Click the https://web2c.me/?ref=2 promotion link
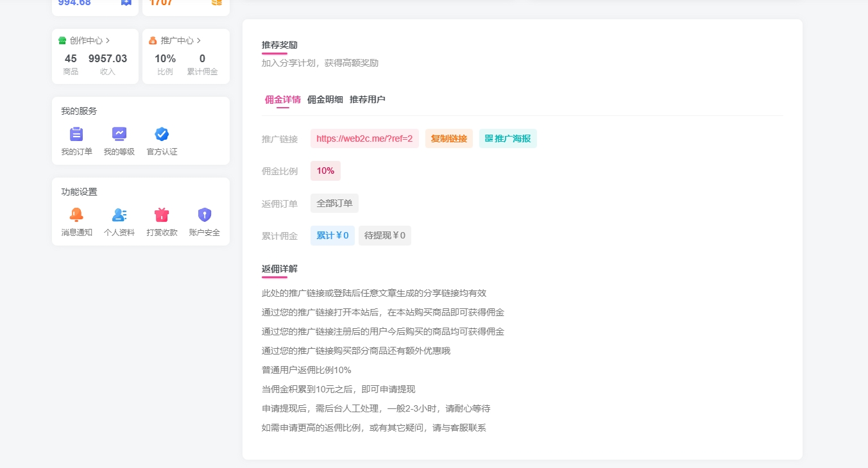 pyautogui.click(x=364, y=138)
